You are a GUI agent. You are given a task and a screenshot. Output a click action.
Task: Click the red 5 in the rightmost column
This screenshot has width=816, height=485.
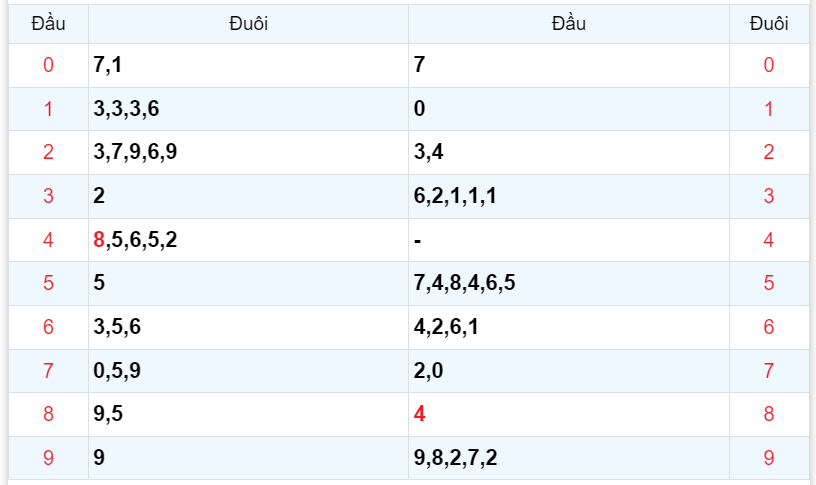click(768, 283)
